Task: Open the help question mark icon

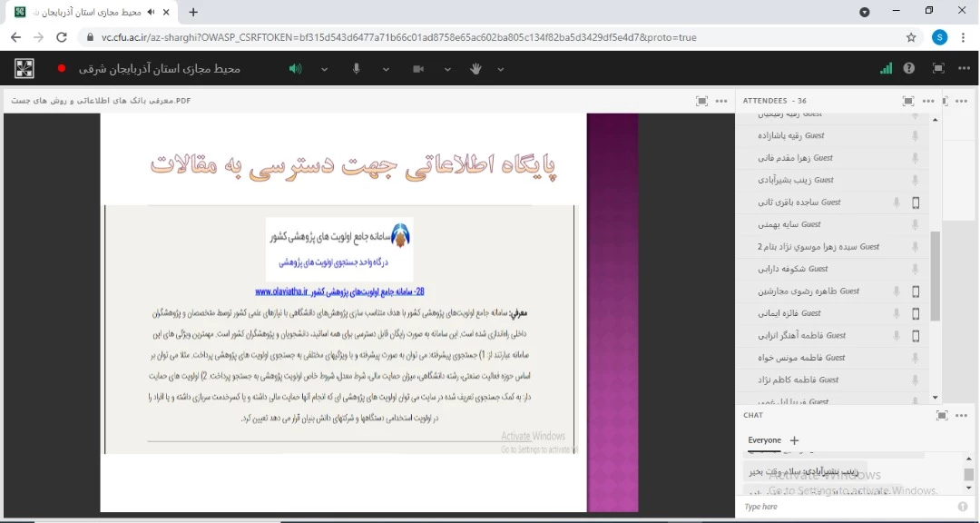Action: coord(909,68)
